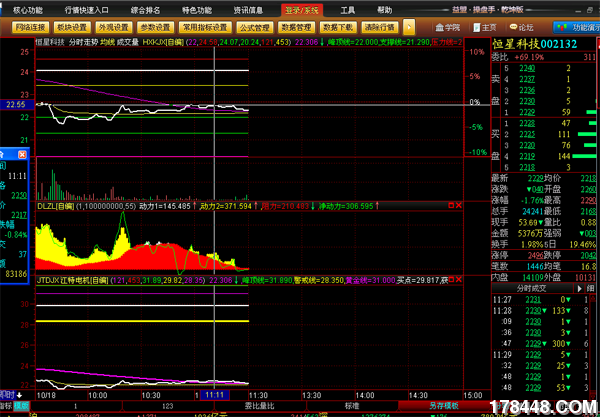Open 常用指标设置

[x=205, y=28]
